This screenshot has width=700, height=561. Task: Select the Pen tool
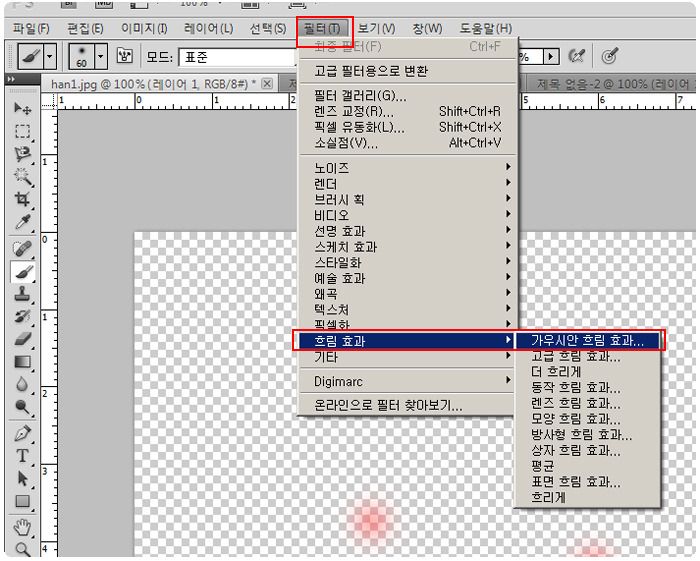[x=22, y=433]
